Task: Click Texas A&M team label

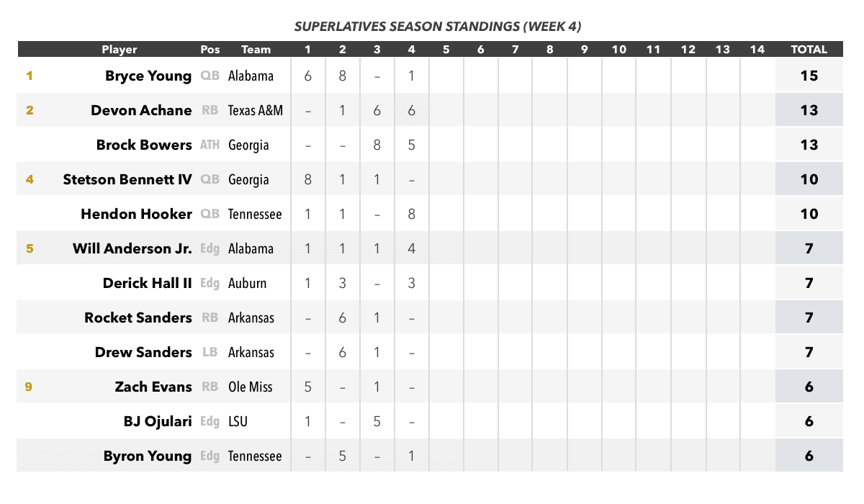Action: coord(256,110)
